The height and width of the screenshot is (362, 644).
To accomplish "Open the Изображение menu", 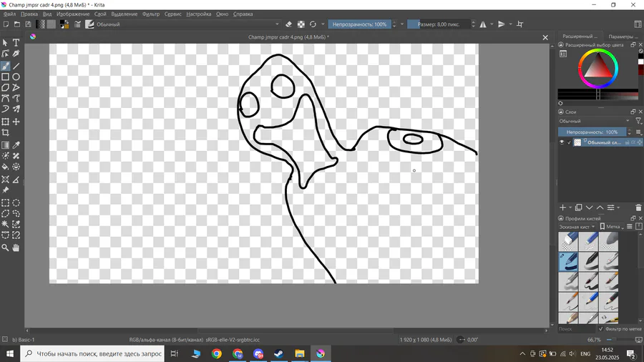I will (x=73, y=14).
